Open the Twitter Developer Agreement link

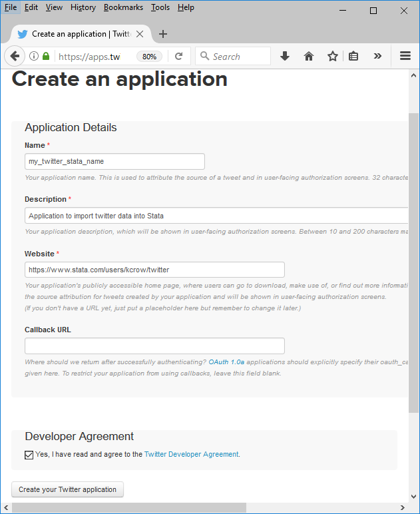pyautogui.click(x=191, y=454)
